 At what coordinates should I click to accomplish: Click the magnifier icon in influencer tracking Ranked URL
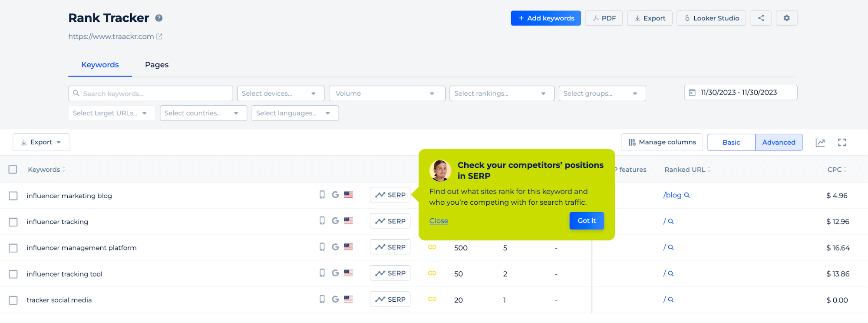(x=671, y=221)
